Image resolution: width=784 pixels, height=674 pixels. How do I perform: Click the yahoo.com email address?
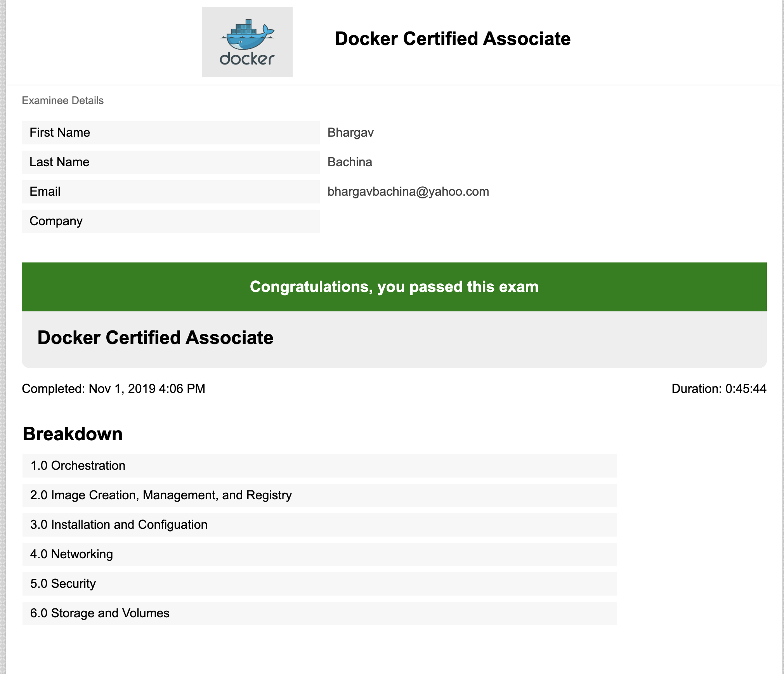(x=408, y=192)
